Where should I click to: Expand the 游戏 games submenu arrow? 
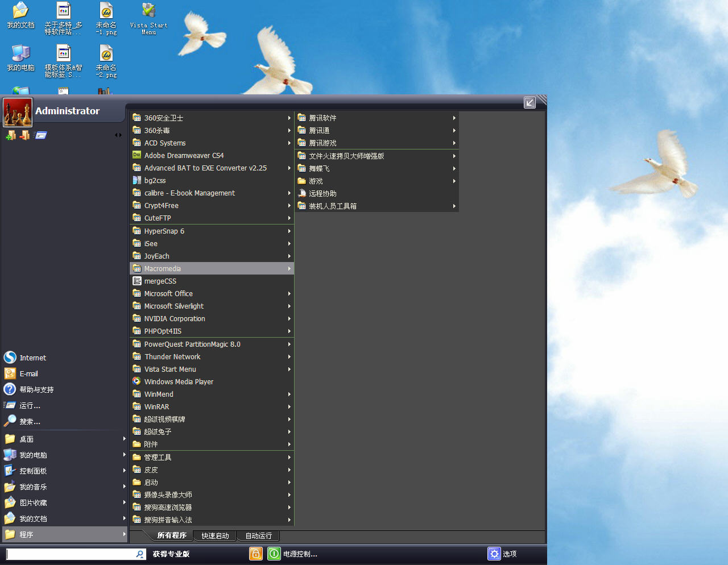tap(454, 181)
